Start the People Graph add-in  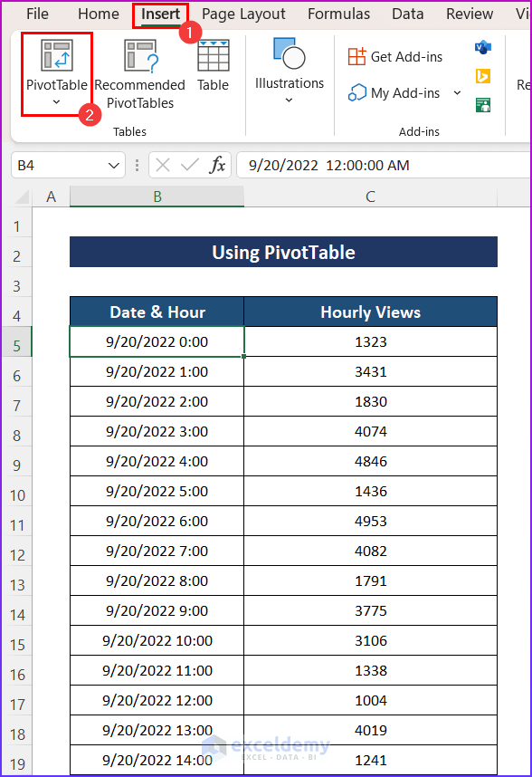pos(483,105)
